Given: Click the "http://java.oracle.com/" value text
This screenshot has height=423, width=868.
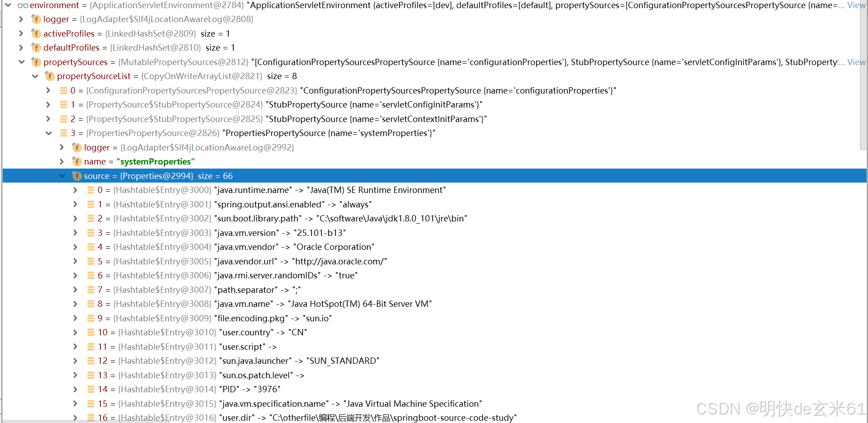Looking at the screenshot, I should click(x=340, y=261).
